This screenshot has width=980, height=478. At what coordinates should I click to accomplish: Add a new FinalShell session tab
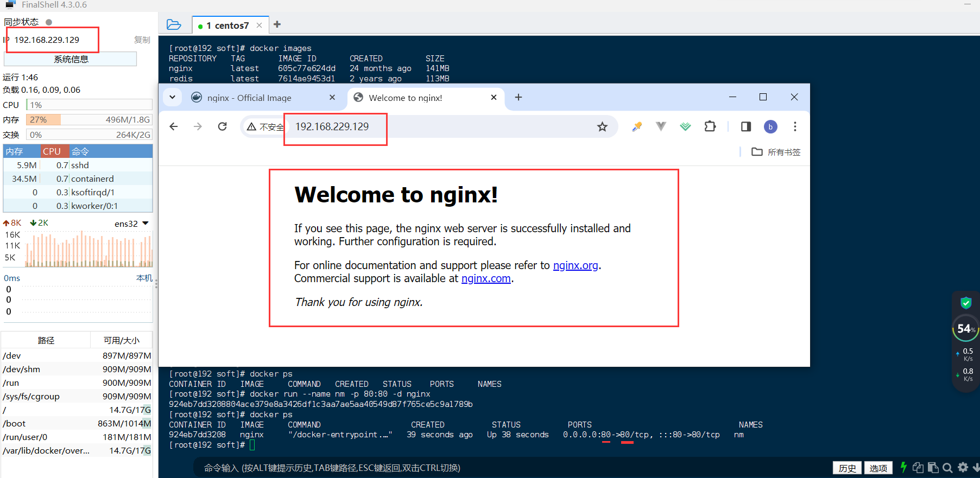(277, 24)
